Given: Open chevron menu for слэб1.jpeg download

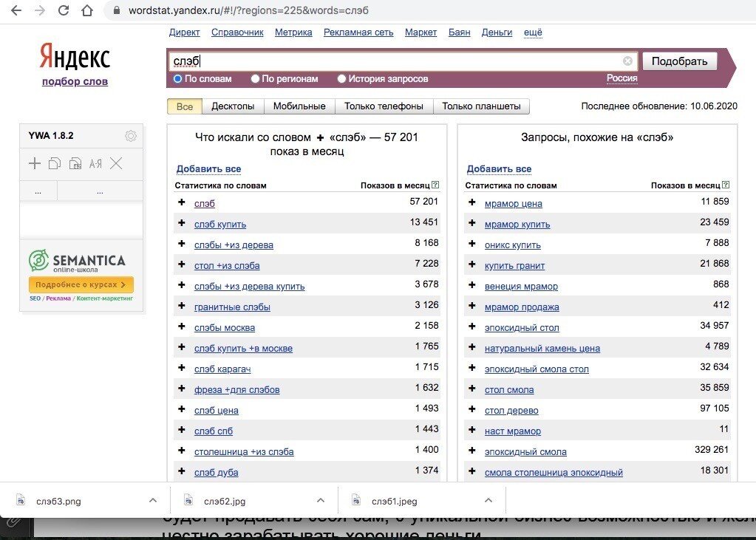Looking at the screenshot, I should [x=488, y=500].
